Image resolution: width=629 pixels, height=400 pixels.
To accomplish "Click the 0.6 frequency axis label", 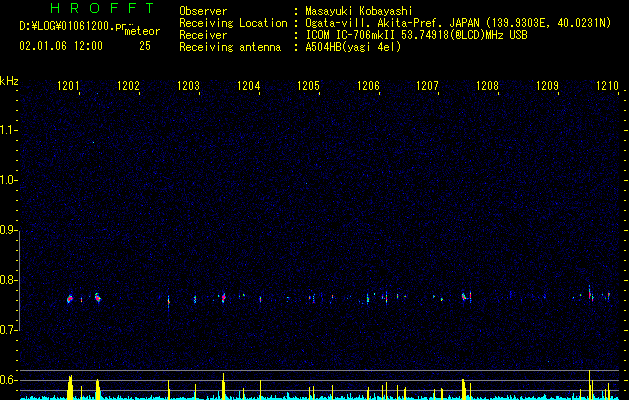I will 8,380.
